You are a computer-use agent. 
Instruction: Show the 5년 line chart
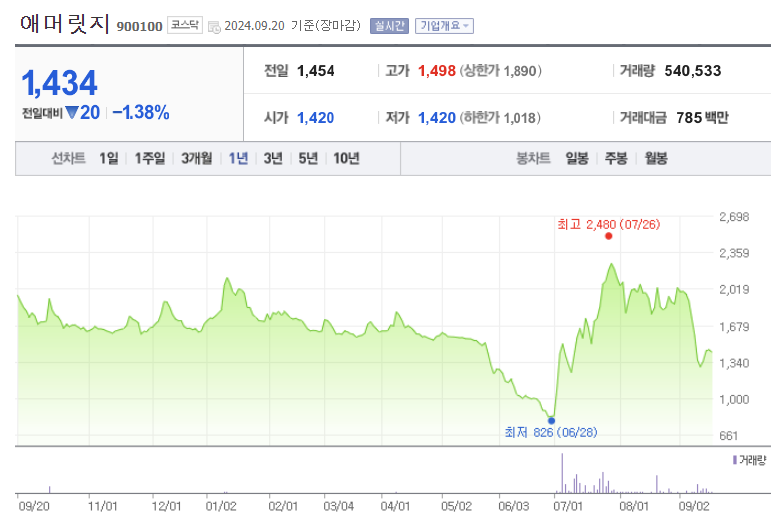pyautogui.click(x=308, y=158)
